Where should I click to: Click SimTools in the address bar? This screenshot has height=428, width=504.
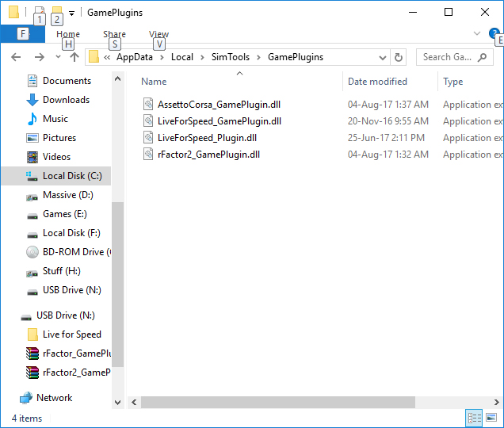point(230,57)
